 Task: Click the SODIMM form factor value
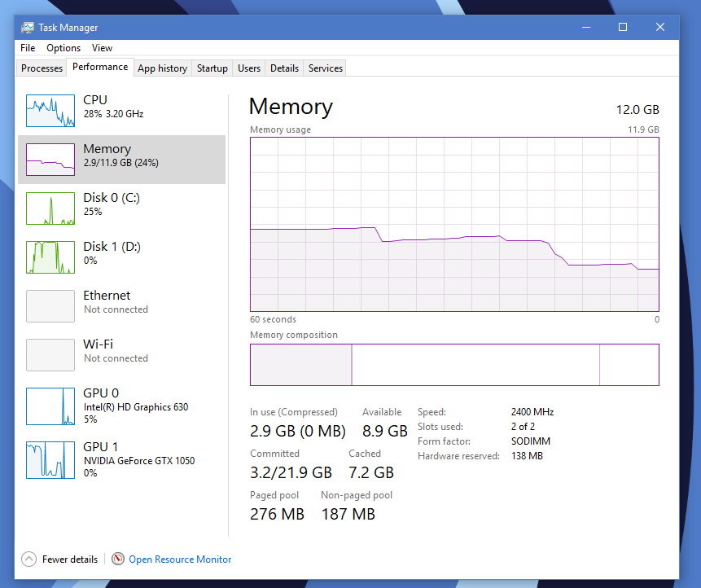(x=531, y=441)
